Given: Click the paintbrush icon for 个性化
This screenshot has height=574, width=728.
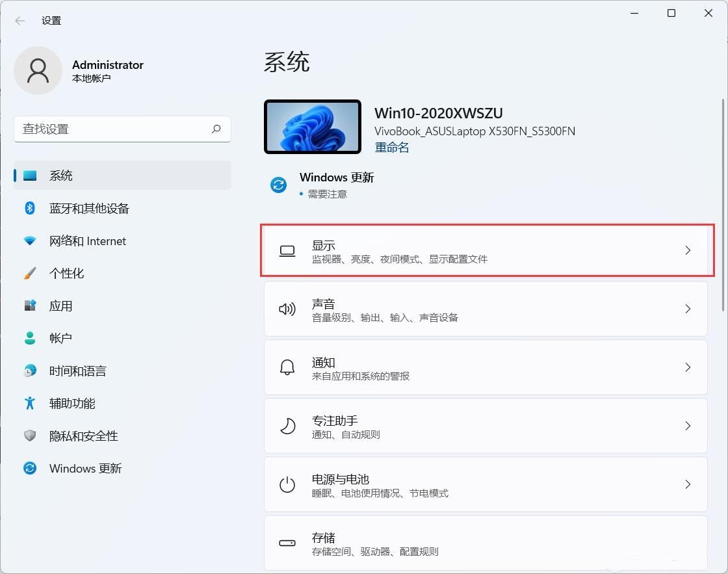Looking at the screenshot, I should coord(30,273).
